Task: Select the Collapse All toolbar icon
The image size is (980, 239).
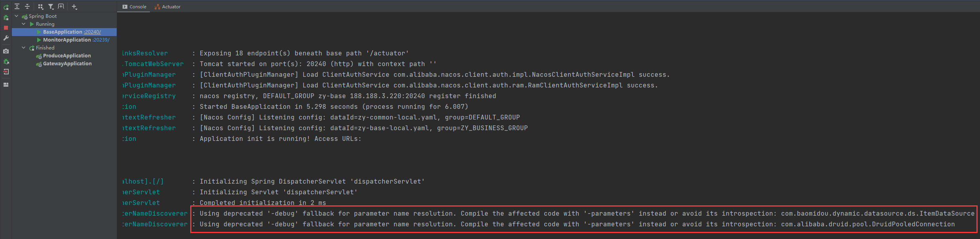Action: pyautogui.click(x=27, y=7)
